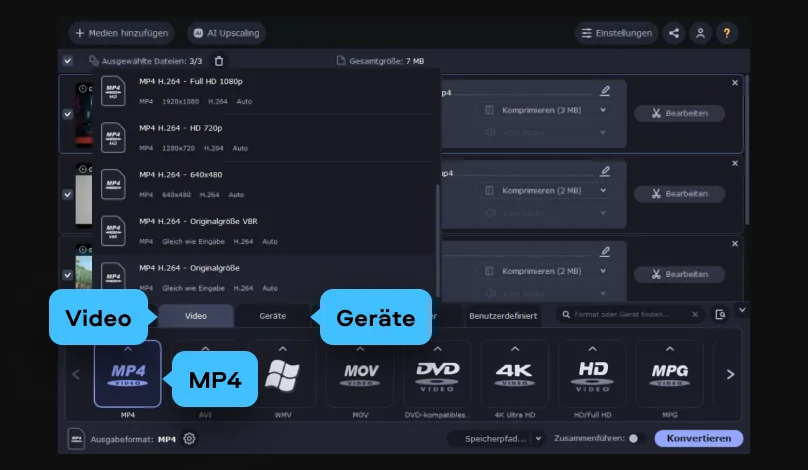Choose the HD/Full HD format icon
The width and height of the screenshot is (808, 470).
(x=593, y=375)
